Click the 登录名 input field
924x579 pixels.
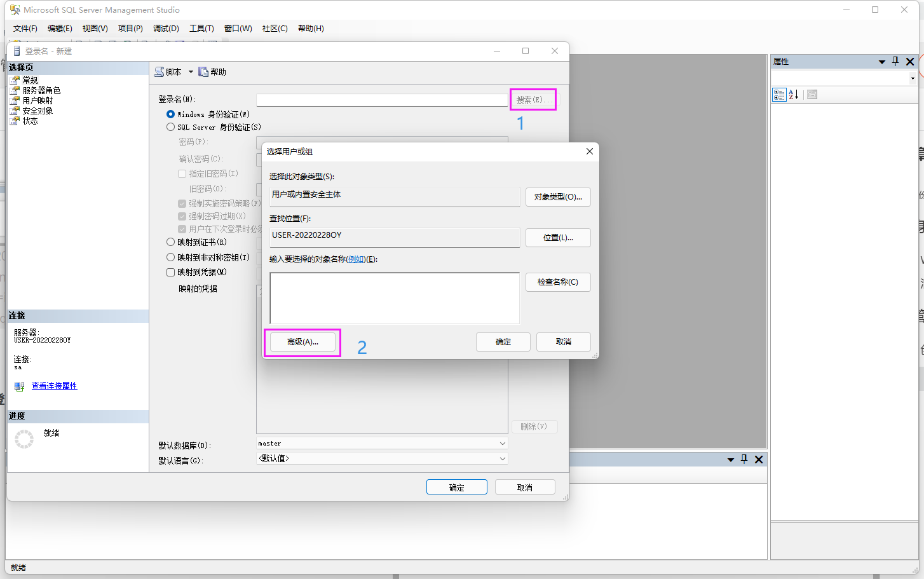[x=382, y=100]
